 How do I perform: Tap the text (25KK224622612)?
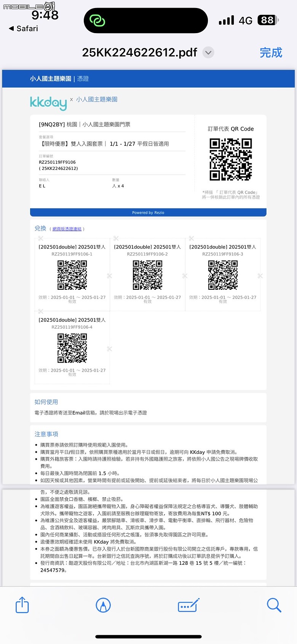[x=58, y=168]
